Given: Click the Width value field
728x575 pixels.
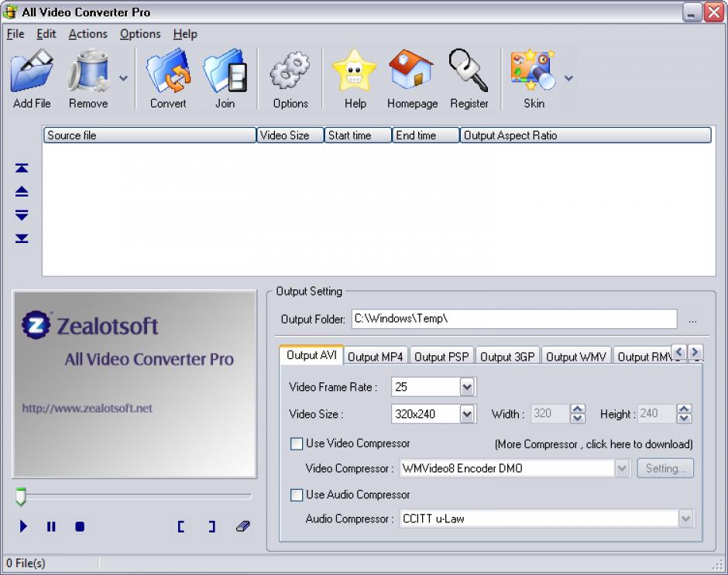Looking at the screenshot, I should [550, 413].
